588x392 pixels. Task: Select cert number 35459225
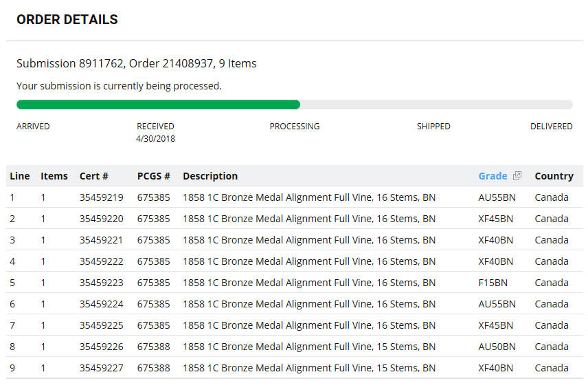(101, 325)
